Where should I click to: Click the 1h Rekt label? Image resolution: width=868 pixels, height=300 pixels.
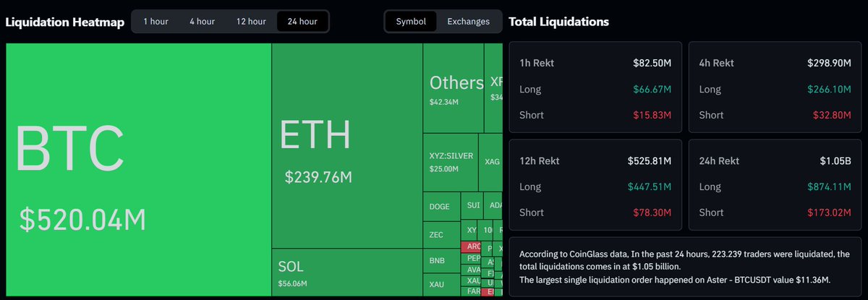tap(537, 64)
